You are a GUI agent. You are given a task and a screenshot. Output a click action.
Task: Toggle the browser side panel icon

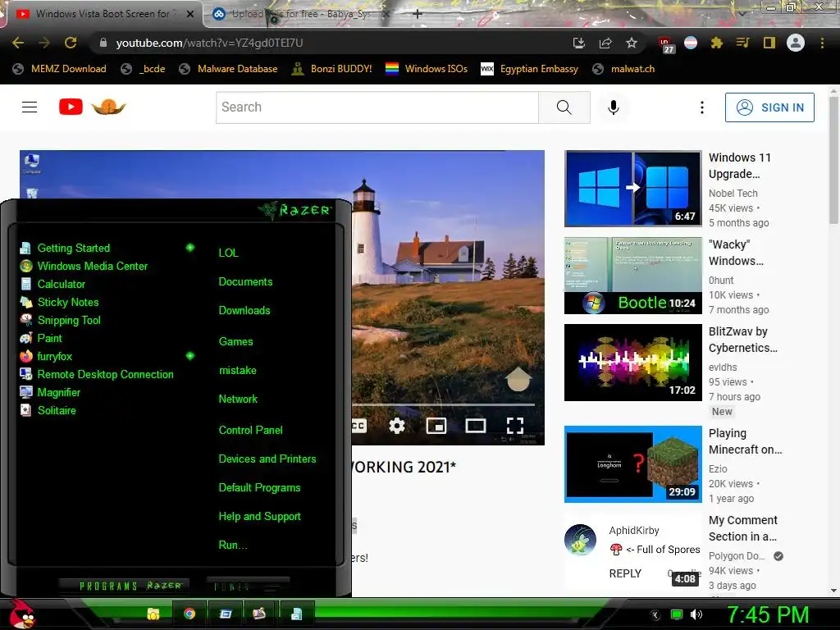(769, 43)
